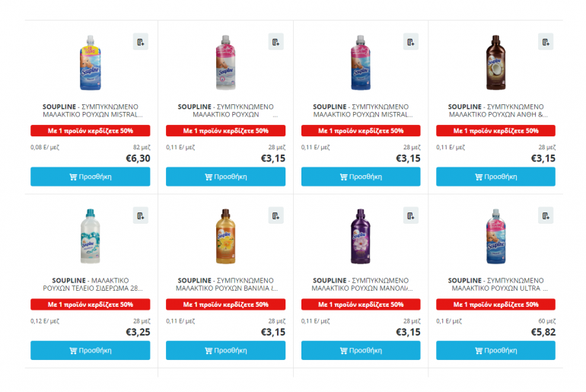Add brown coconut bottle to list icon
The image size is (586, 392).
pos(546,42)
